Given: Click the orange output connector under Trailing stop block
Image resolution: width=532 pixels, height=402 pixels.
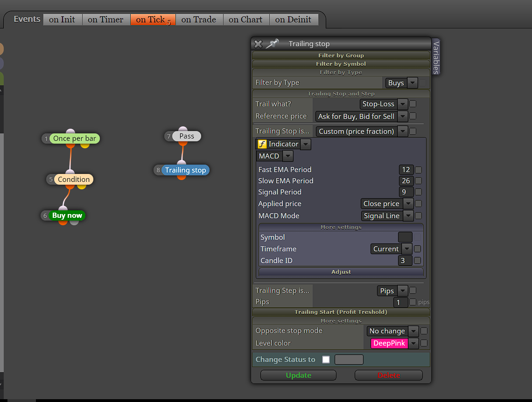Looking at the screenshot, I should click(x=182, y=177).
